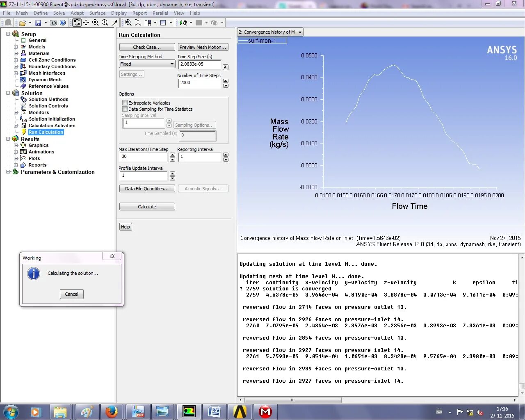Click the Calculate button
This screenshot has height=420, width=525.
coord(147,207)
